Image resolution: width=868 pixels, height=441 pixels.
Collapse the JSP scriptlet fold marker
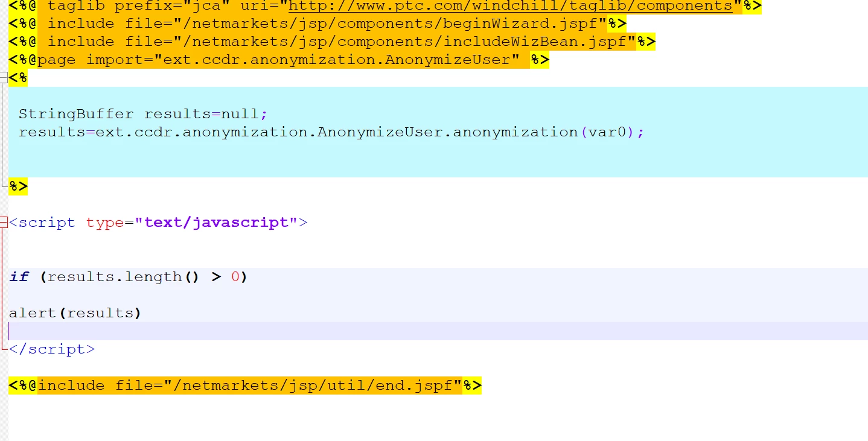pos(4,77)
